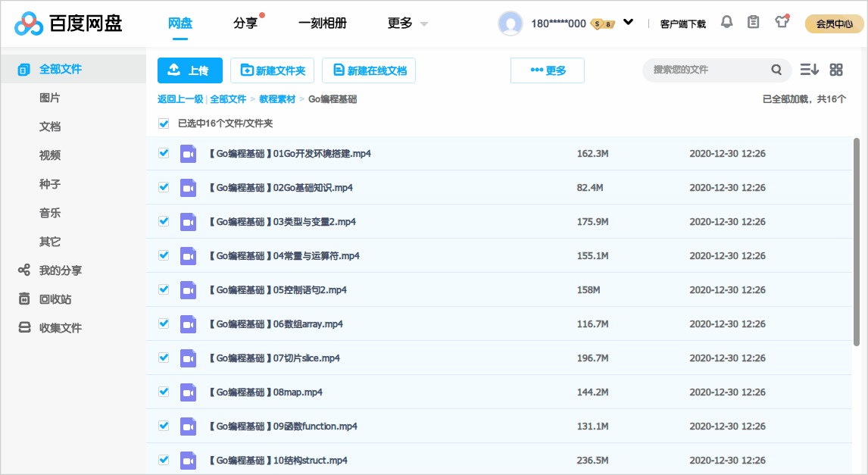Viewport: 868px width, 475px height.
Task: Click the 上传 upload button
Action: pos(190,70)
